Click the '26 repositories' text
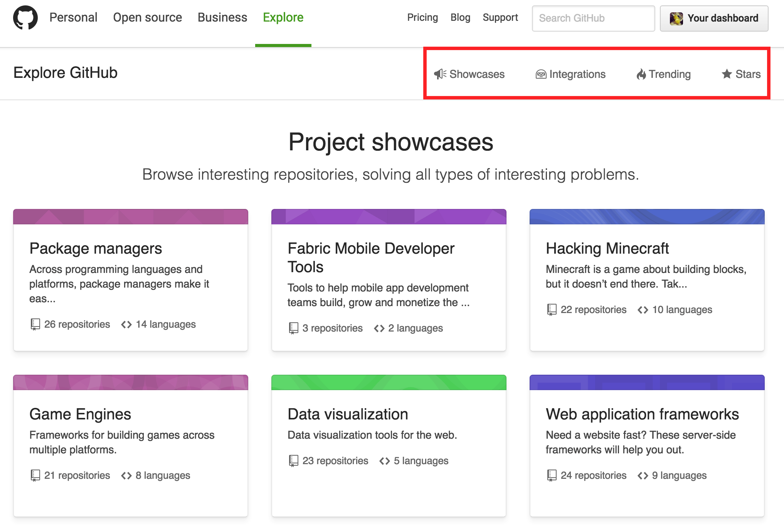 point(77,324)
